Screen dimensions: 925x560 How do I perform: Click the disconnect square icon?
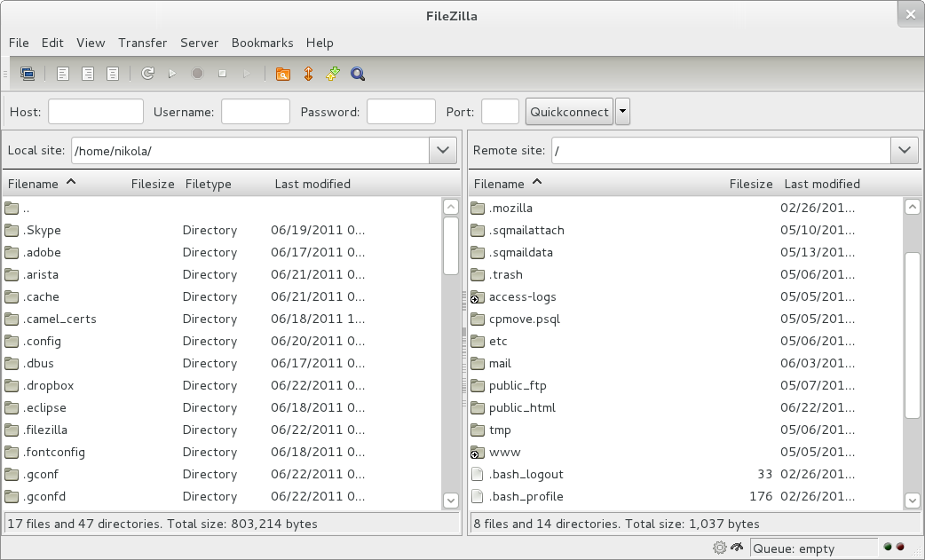(222, 74)
